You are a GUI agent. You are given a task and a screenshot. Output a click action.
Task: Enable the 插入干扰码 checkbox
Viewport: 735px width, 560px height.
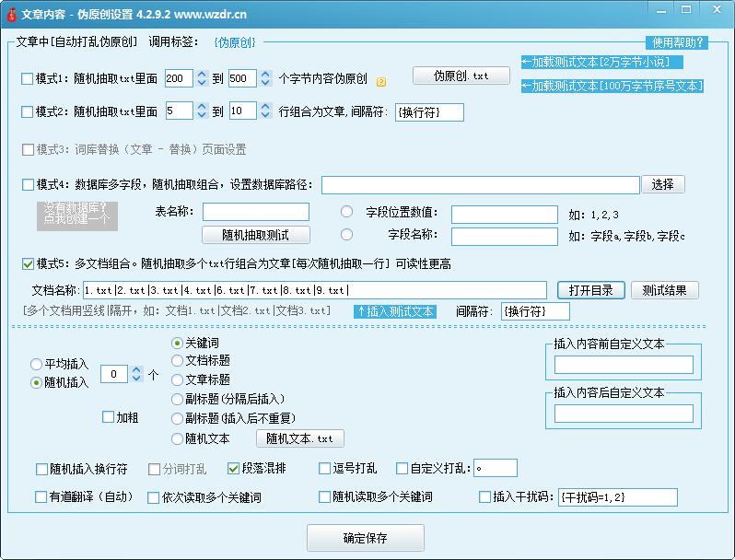[485, 497]
